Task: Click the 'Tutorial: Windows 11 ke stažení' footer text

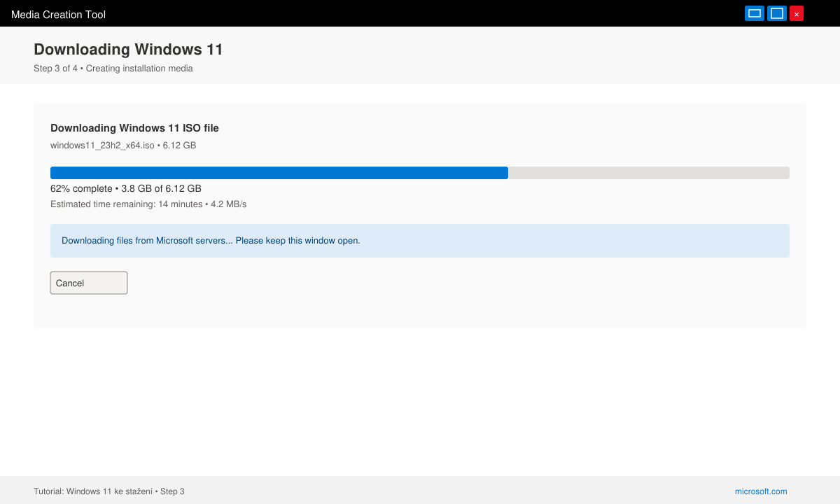Action: pyautogui.click(x=109, y=491)
